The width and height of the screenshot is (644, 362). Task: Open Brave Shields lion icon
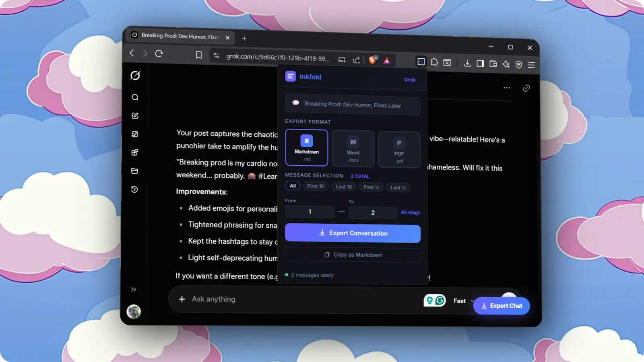[373, 60]
